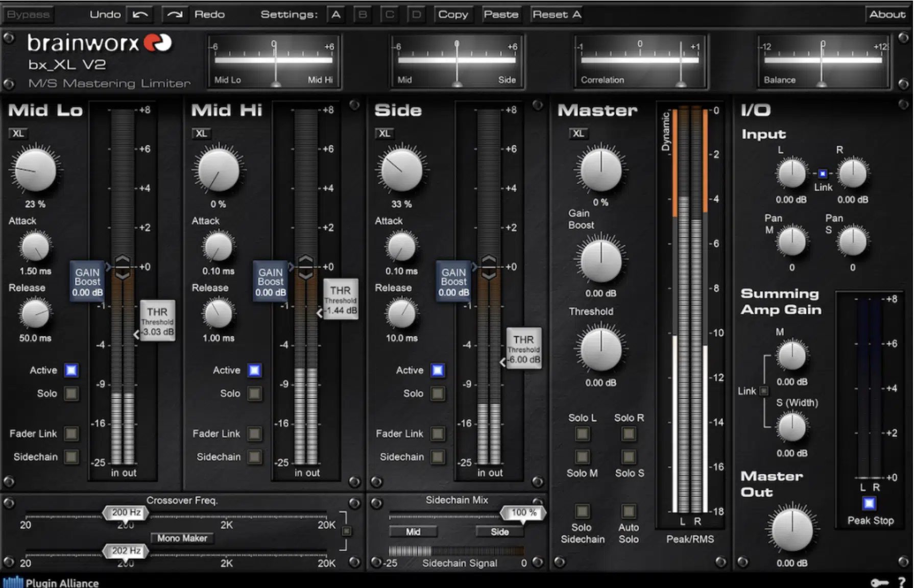Select settings slot D

click(416, 14)
